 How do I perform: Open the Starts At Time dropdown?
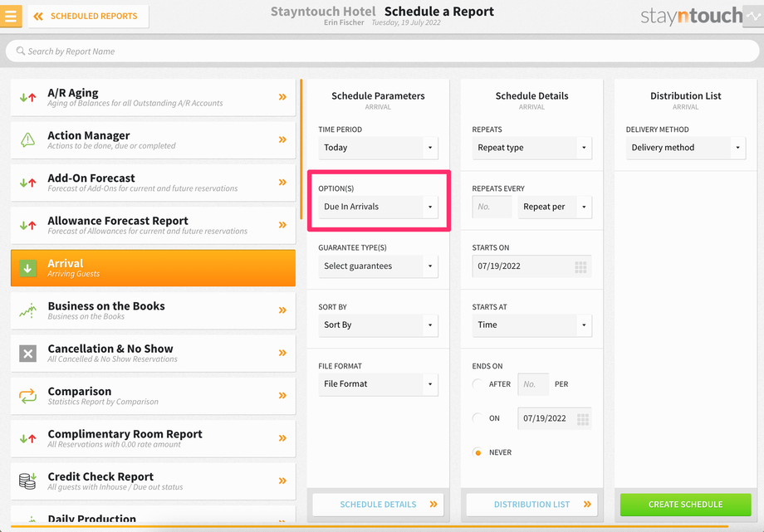531,325
